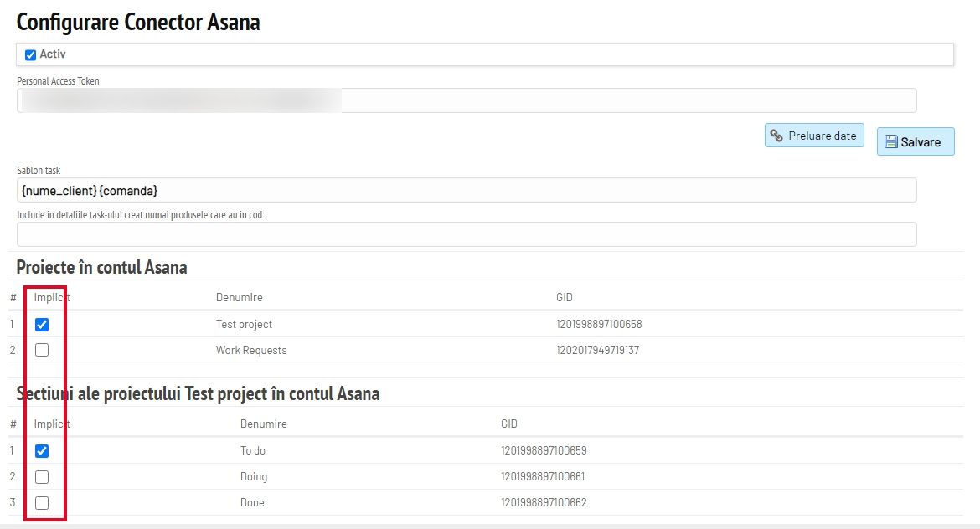Toggle the Activ checkbox
980x529 pixels.
click(30, 55)
